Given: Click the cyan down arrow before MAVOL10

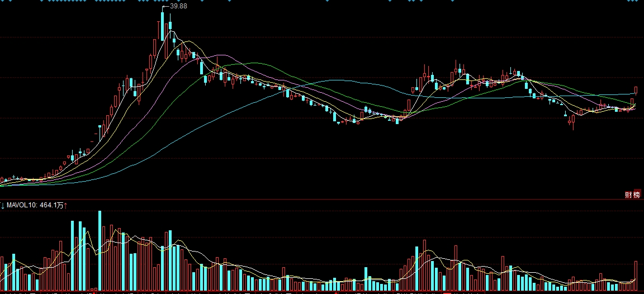Looking at the screenshot, I should [2, 205].
